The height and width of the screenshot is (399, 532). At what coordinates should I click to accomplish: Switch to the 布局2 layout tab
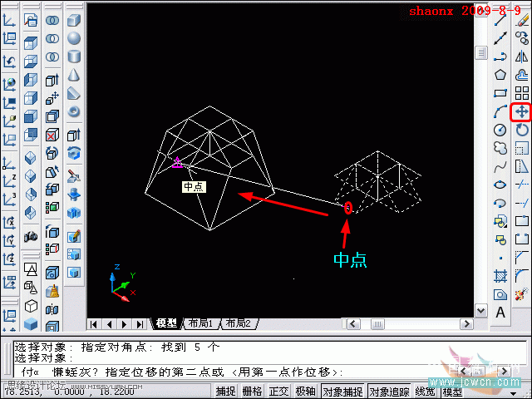[x=239, y=323]
